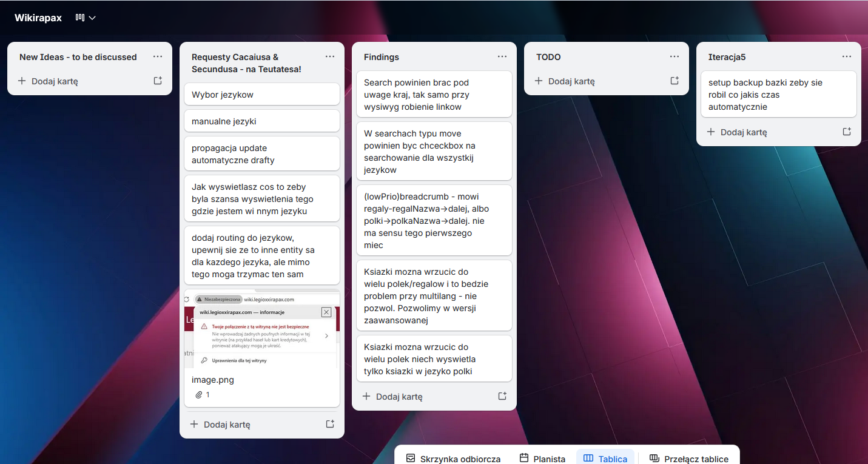
Task: Open the image.png card thumbnail
Action: coord(261,331)
